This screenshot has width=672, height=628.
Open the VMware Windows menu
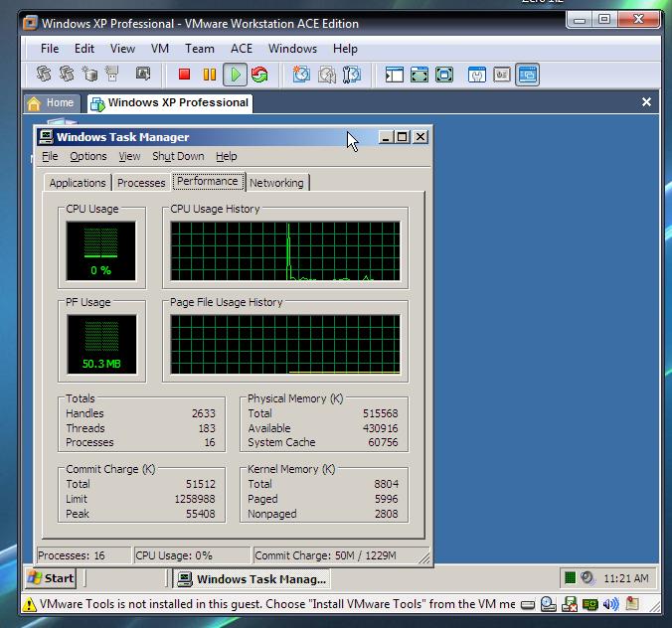292,49
